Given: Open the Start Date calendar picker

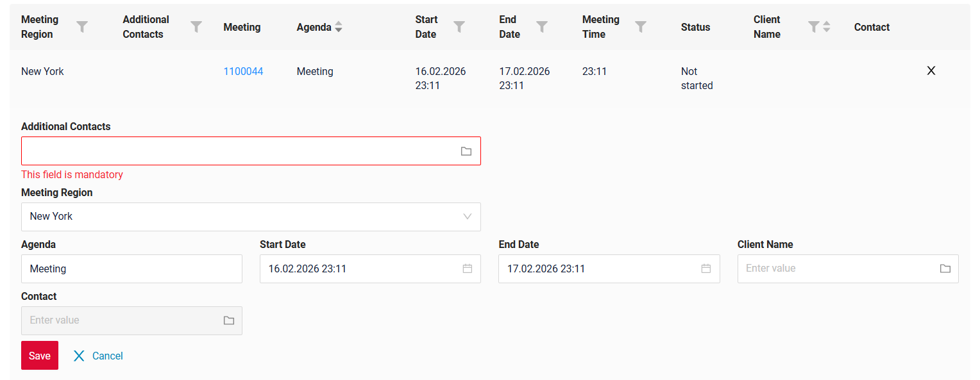Looking at the screenshot, I should click(x=468, y=268).
